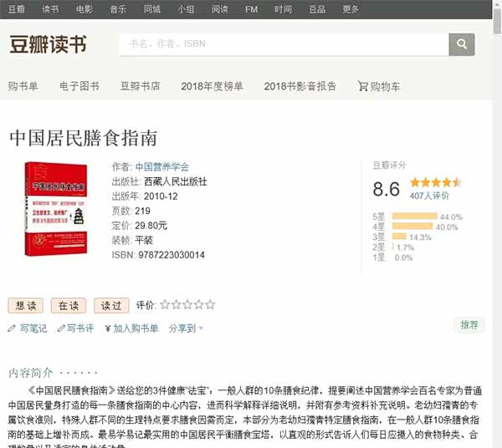The image size is (502, 448).
Task: Click the price 29.80元
Action: [x=151, y=226]
